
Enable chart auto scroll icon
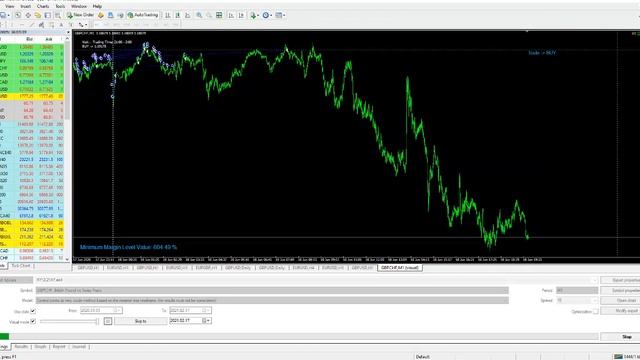click(231, 15)
